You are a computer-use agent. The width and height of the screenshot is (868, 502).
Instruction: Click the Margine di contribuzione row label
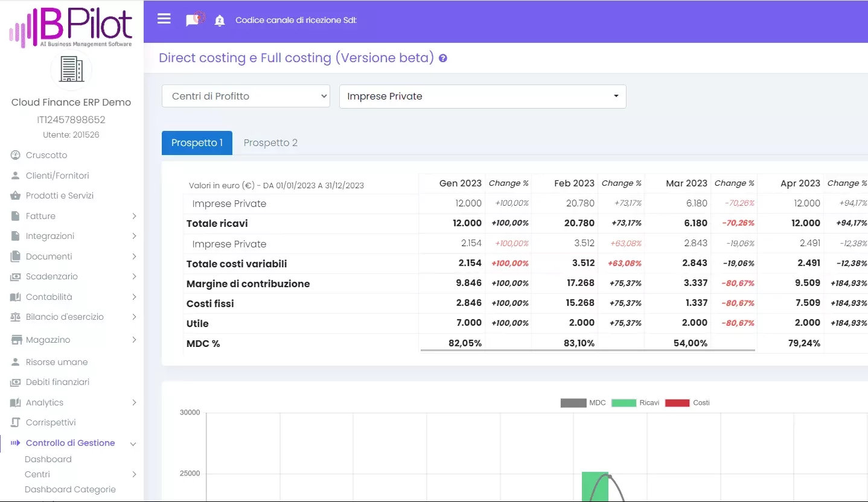click(x=248, y=284)
